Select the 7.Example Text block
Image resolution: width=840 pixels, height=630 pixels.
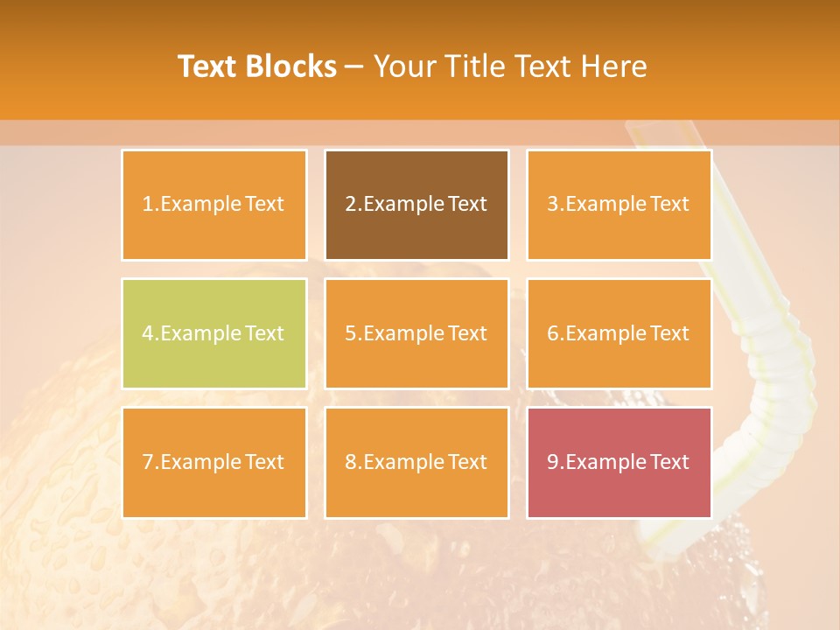pos(213,462)
